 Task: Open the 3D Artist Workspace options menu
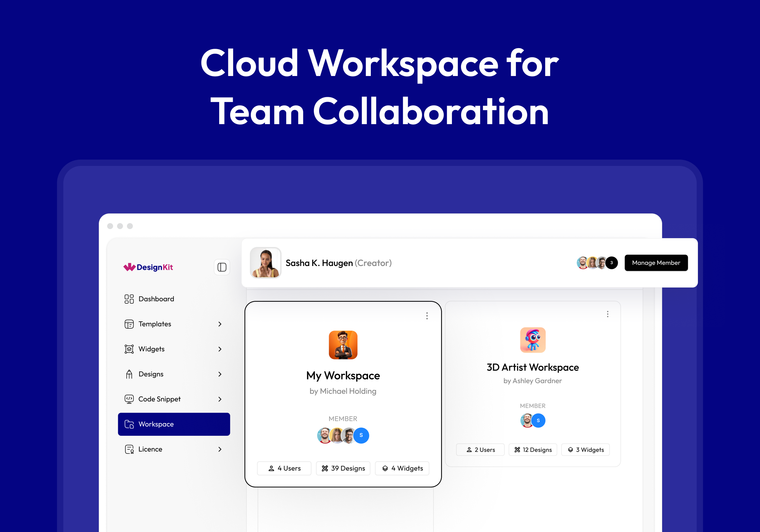click(x=608, y=314)
